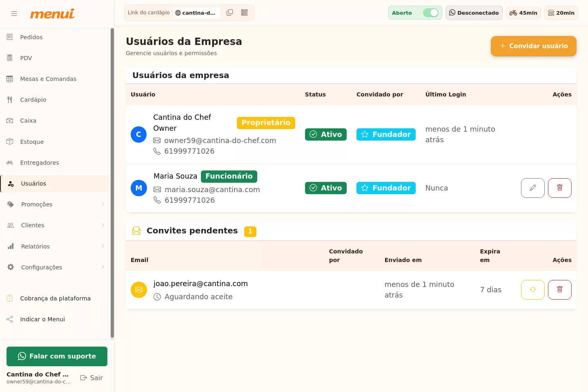Click the Usuários sidebar person icon

pos(11,184)
